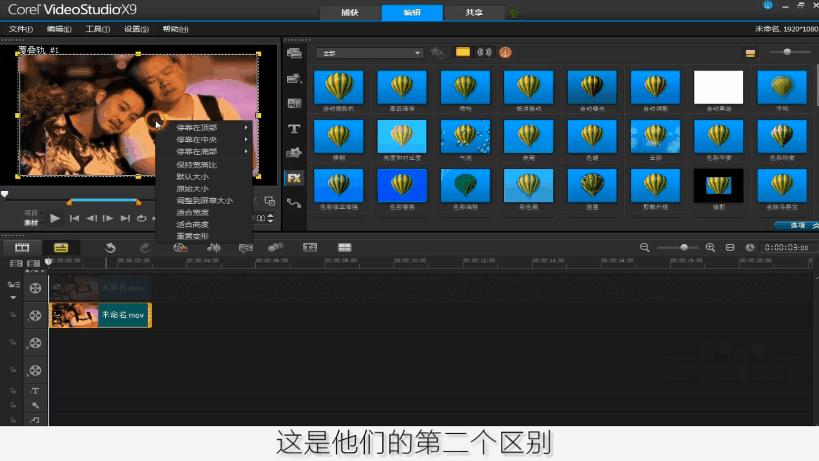
Task: Open Auto Music icon in timeline toolbar
Action: point(245,247)
